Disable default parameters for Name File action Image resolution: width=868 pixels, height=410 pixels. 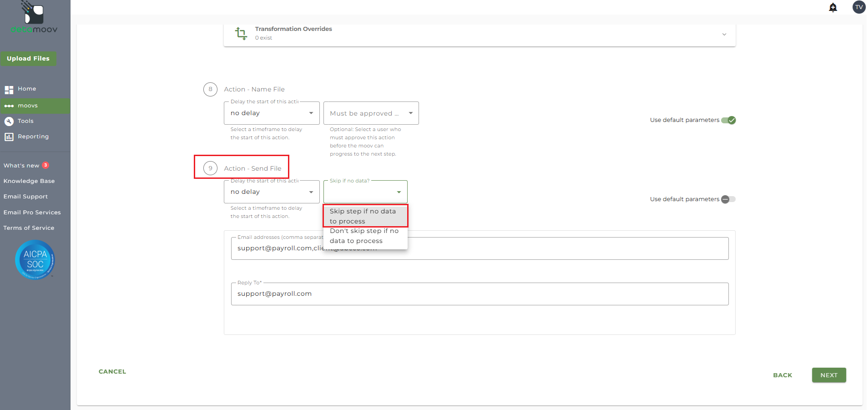coord(728,120)
